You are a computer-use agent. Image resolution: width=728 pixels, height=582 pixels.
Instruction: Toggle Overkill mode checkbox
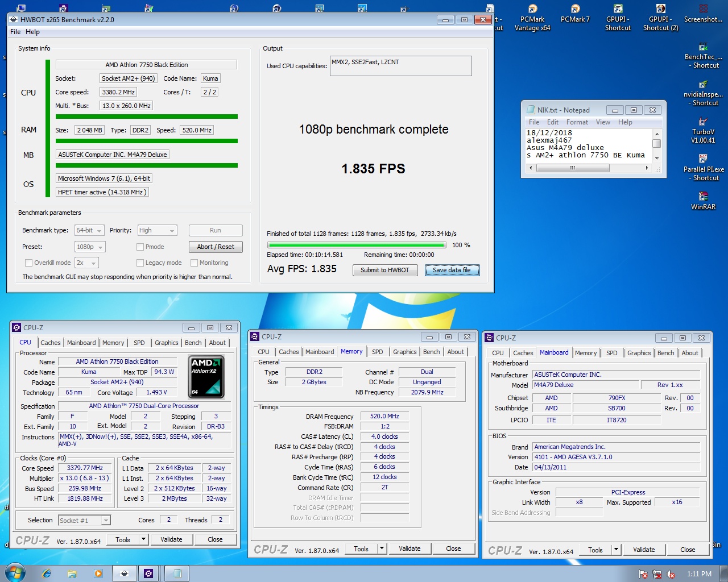tap(28, 263)
